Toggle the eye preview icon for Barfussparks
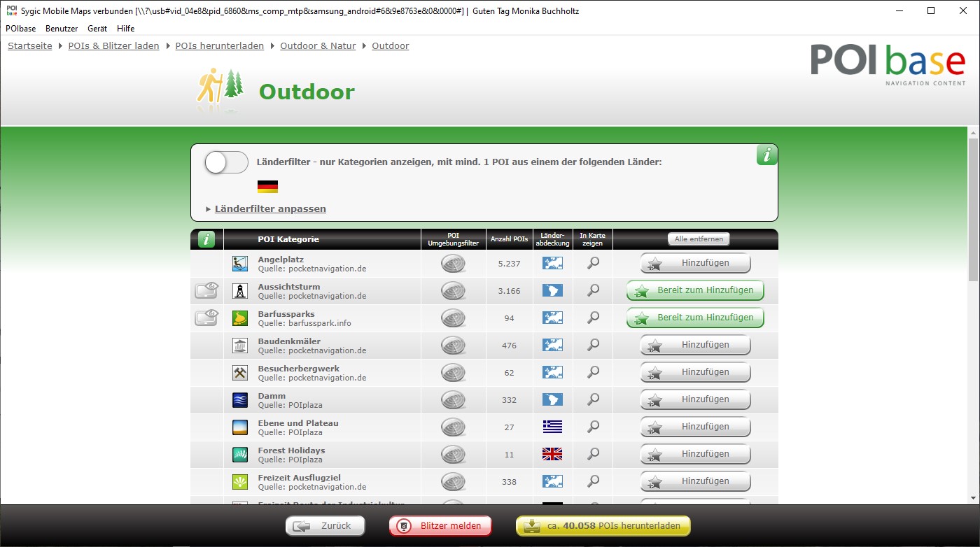 click(206, 318)
